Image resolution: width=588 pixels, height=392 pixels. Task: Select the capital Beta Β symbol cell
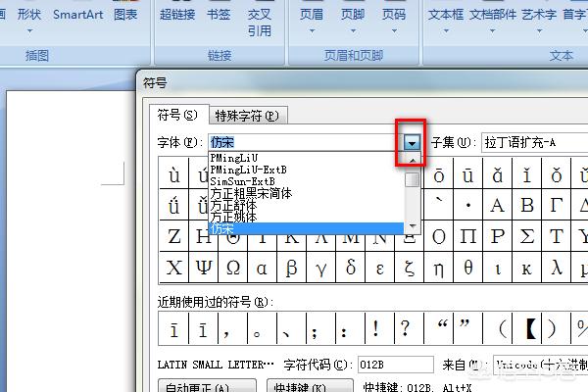pyautogui.click(x=527, y=205)
